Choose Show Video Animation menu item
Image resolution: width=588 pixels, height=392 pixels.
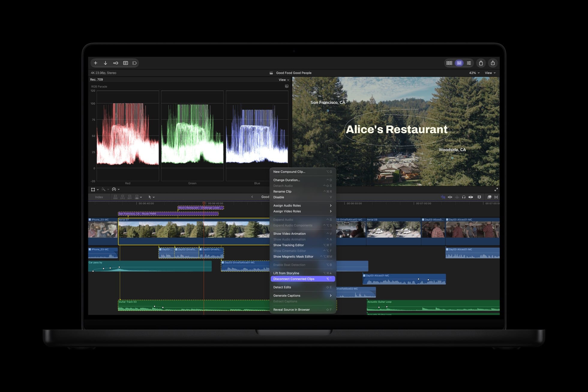(x=302, y=234)
